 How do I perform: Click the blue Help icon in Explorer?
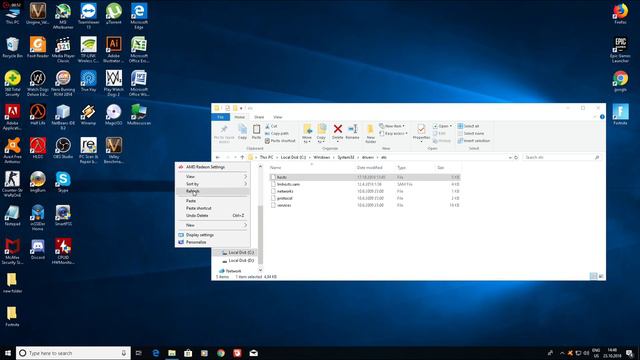tap(602, 117)
